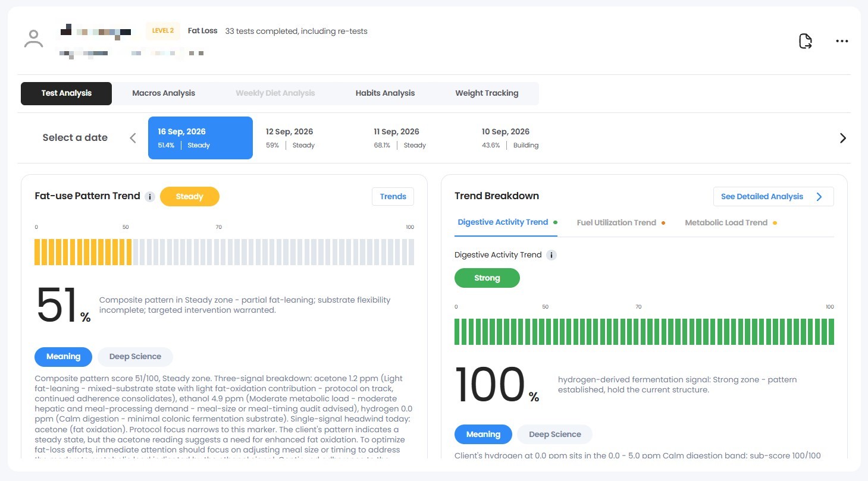
Task: Click Meaning toggle under the 100% score
Action: pyautogui.click(x=483, y=435)
